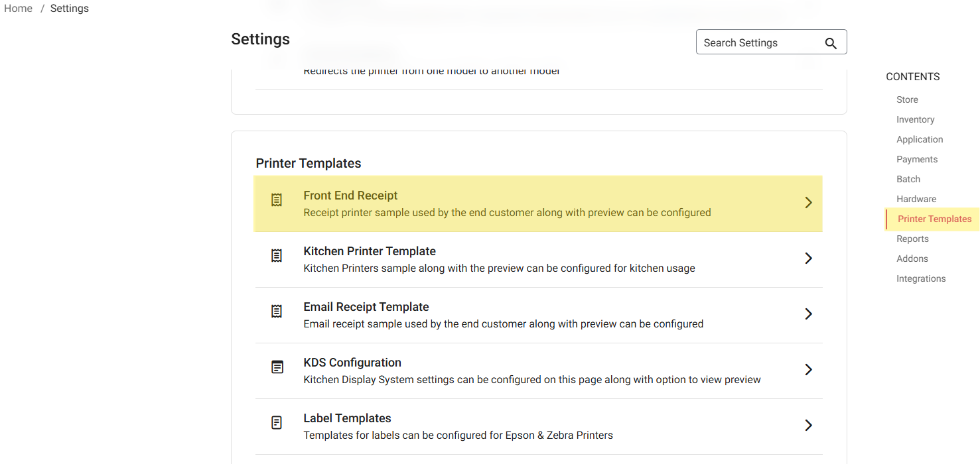Screen dimensions: 980x464
Task: Select Inventory in Contents sidebar
Action: pos(915,119)
